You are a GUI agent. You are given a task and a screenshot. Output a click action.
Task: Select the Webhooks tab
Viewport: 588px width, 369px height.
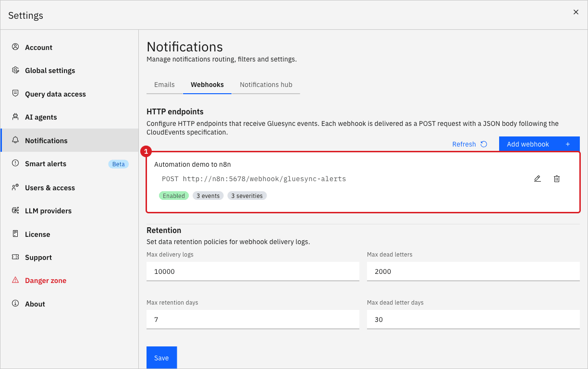point(207,85)
